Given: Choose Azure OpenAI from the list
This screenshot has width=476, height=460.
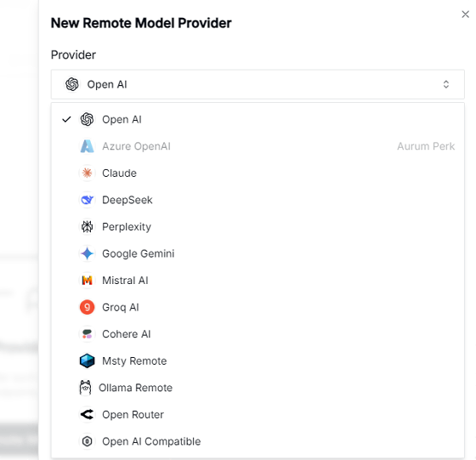Looking at the screenshot, I should [258, 146].
